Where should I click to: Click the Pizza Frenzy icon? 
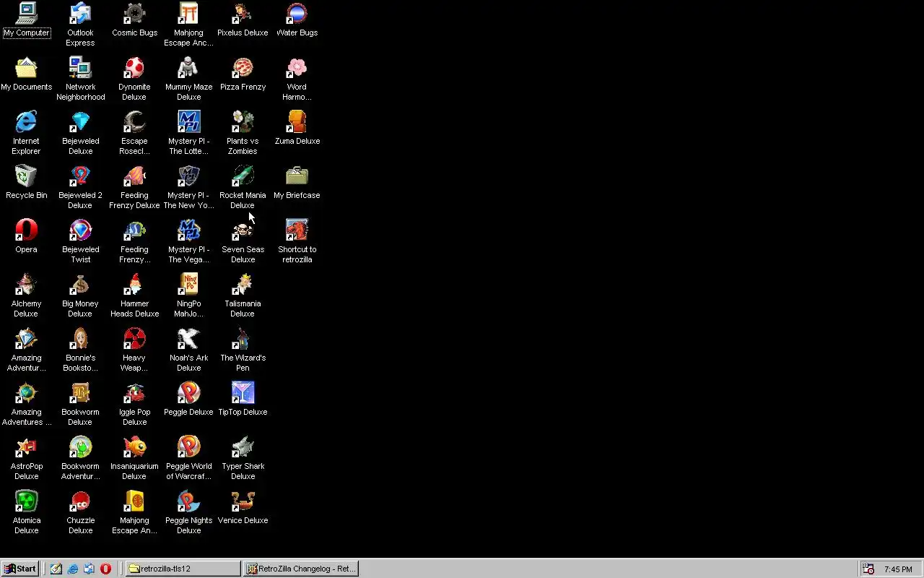pyautogui.click(x=243, y=68)
